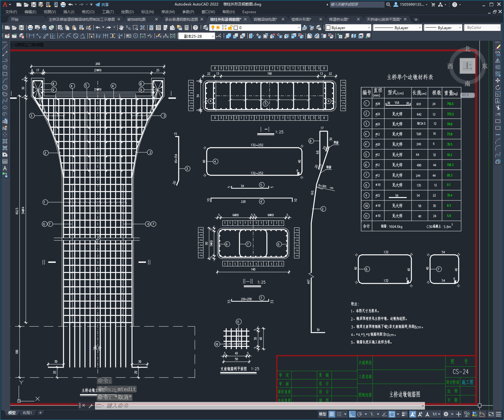Select the Line tool in the draw toolbar

click(5, 47)
